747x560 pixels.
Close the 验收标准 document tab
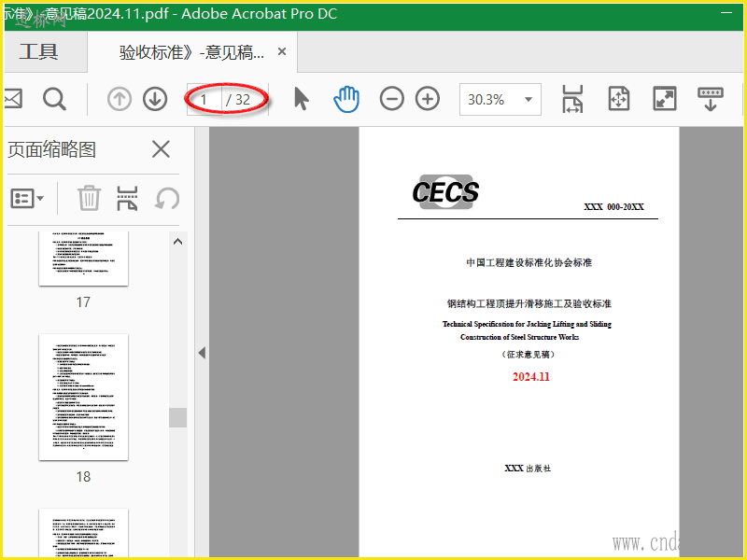[x=282, y=51]
